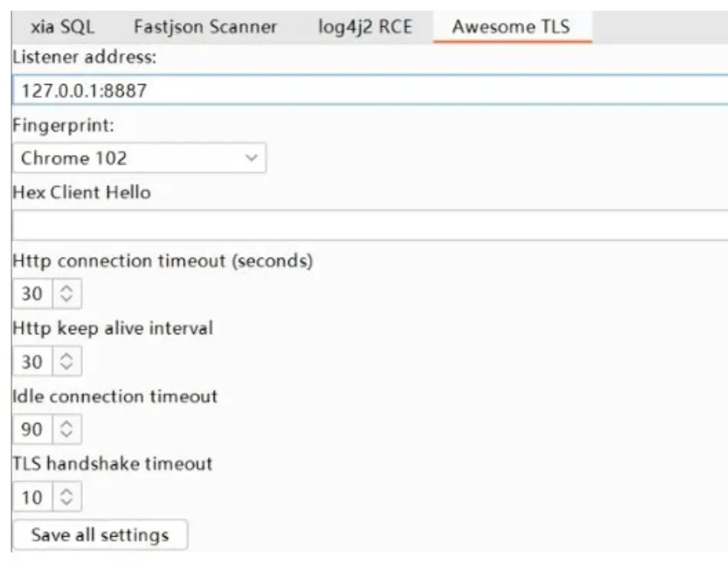Decrement Http keep alive interval spinner

(x=67, y=366)
